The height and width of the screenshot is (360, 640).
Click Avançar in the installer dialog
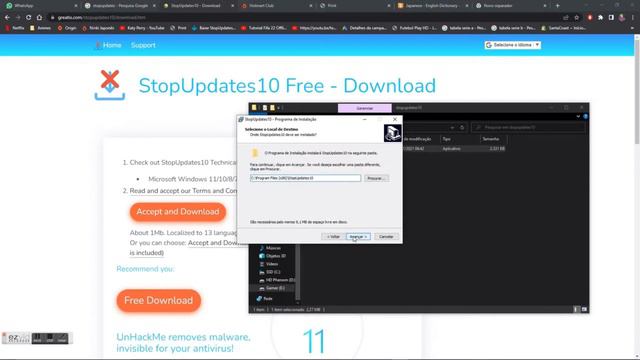[x=358, y=237]
